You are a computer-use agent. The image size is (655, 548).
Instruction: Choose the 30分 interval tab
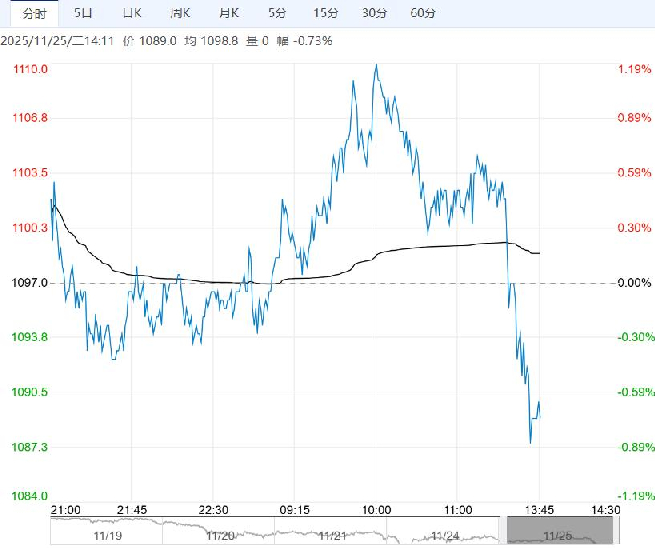click(374, 13)
